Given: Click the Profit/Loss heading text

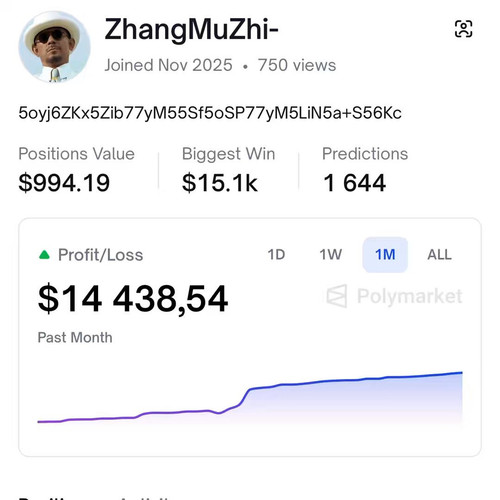Looking at the screenshot, I should click(100, 255).
